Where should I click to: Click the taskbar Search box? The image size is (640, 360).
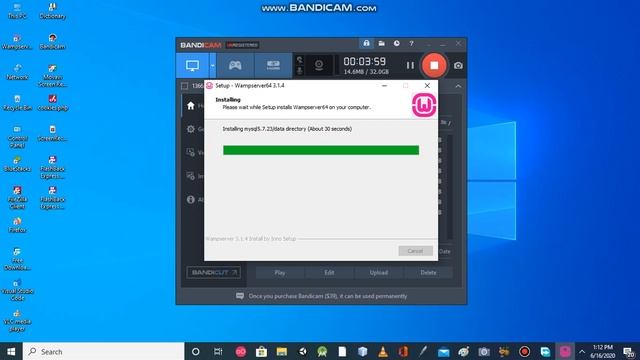pyautogui.click(x=104, y=351)
